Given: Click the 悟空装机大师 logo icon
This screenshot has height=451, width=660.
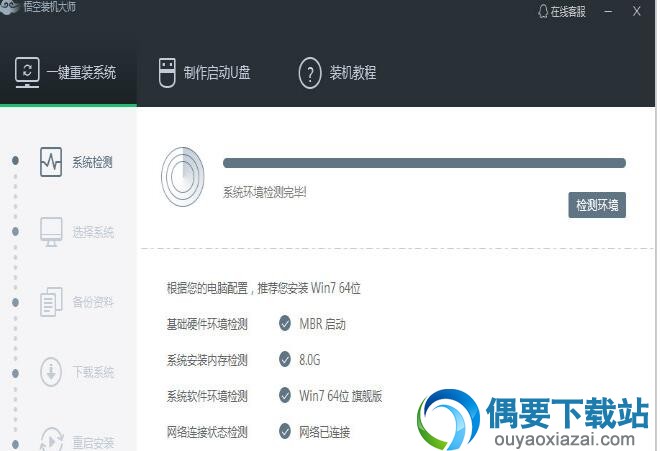Looking at the screenshot, I should [x=9, y=7].
